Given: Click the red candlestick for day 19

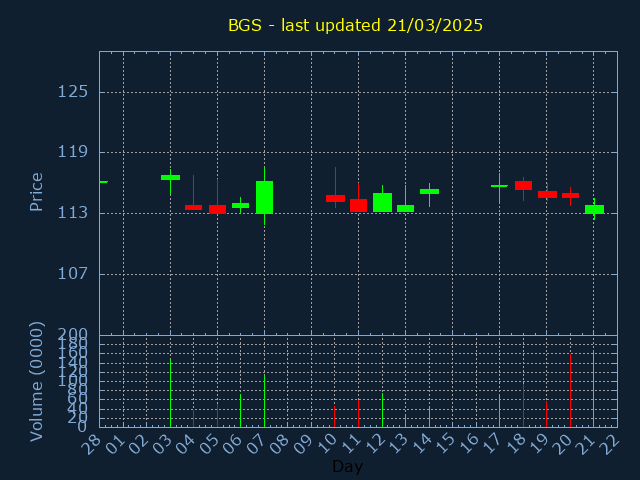Looking at the screenshot, I should pos(547,194).
